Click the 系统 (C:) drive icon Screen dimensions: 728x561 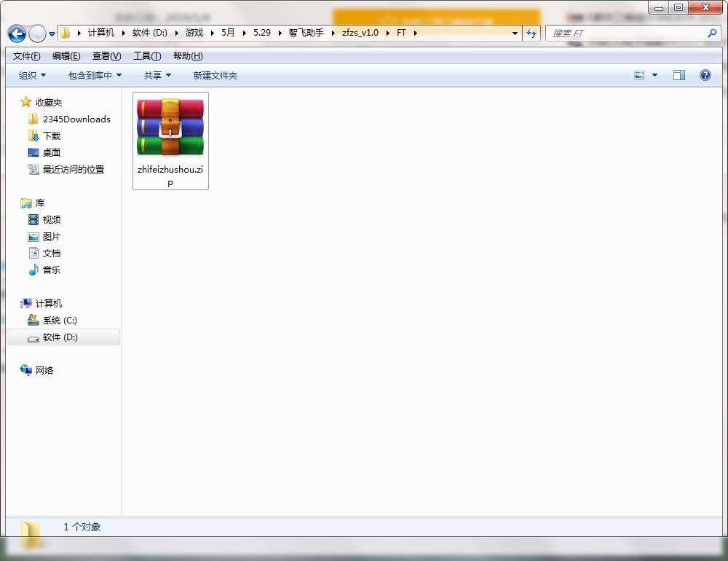coord(33,320)
